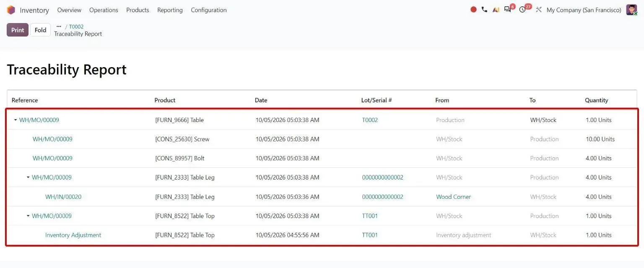
Task: Open the Configuration menu
Action: pos(209,10)
